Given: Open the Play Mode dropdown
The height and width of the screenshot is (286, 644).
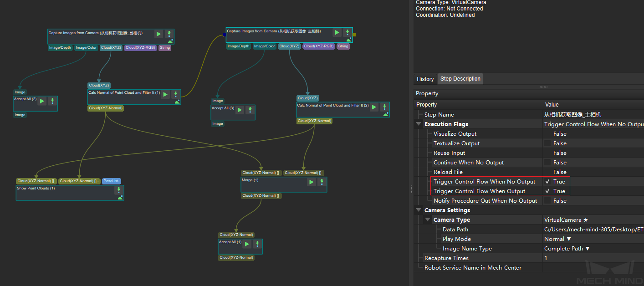Looking at the screenshot, I should (557, 239).
